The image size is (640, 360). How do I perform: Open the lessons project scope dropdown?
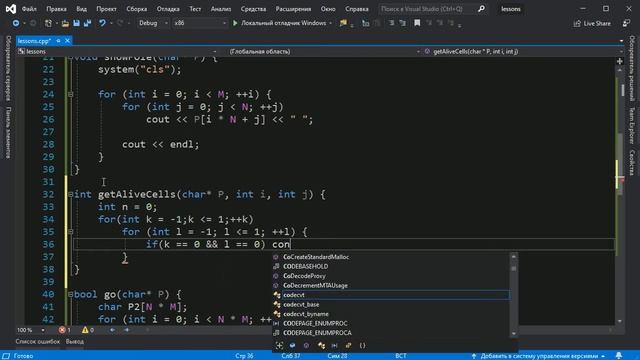point(118,52)
